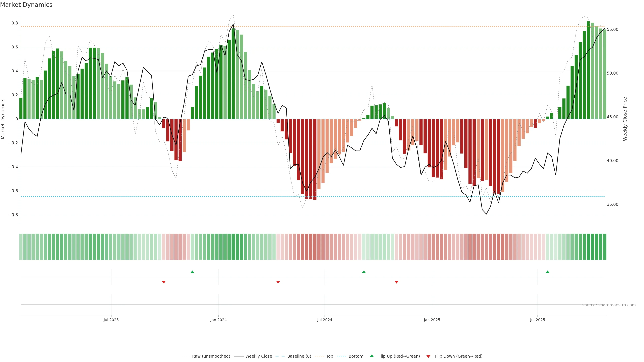Toggle the Flip Down legend triangle icon
The width and height of the screenshot is (644, 362).
click(x=428, y=356)
